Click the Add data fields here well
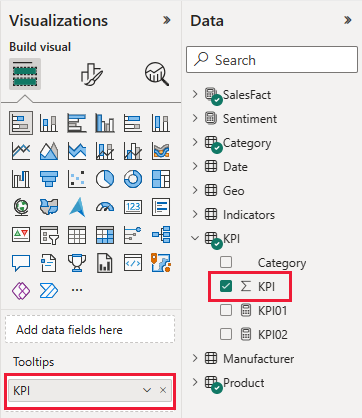The height and width of the screenshot is (418, 362). (x=90, y=330)
